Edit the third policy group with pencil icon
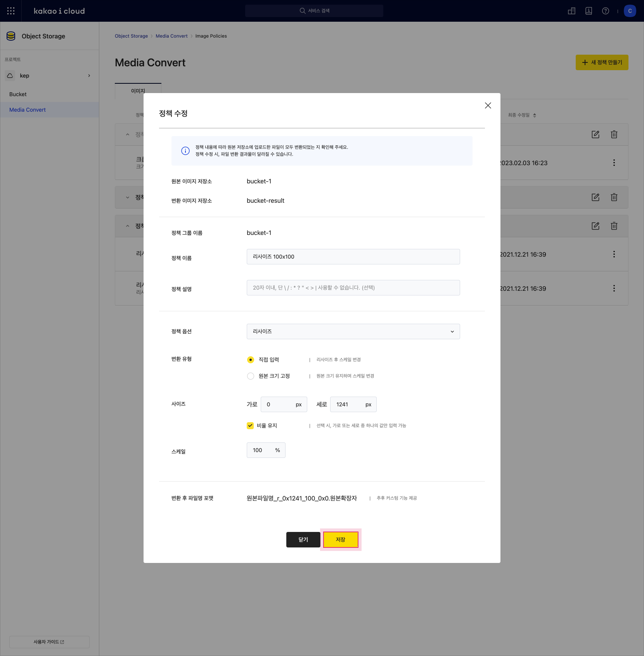This screenshot has width=644, height=656. click(596, 226)
